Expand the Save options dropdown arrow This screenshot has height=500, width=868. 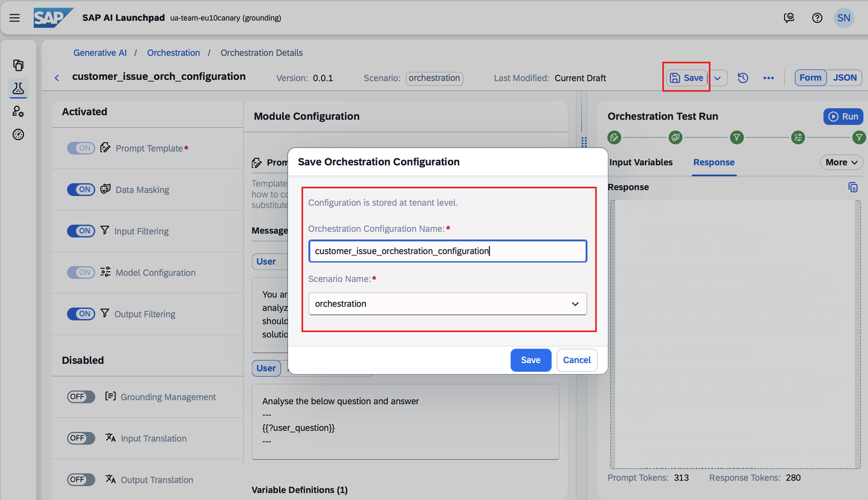pos(717,78)
